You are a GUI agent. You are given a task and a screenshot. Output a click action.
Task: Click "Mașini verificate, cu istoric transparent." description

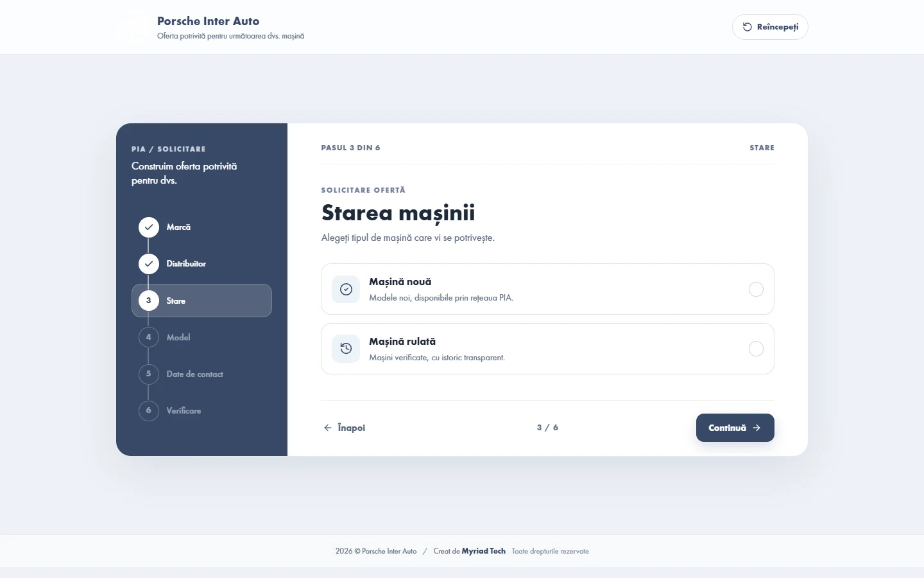tap(437, 358)
